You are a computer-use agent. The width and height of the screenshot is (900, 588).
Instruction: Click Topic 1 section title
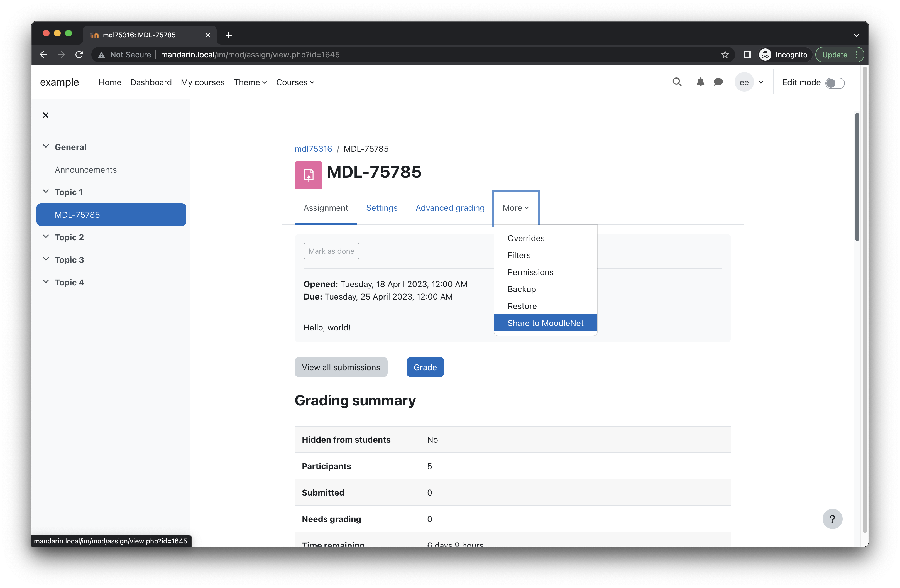coord(69,192)
